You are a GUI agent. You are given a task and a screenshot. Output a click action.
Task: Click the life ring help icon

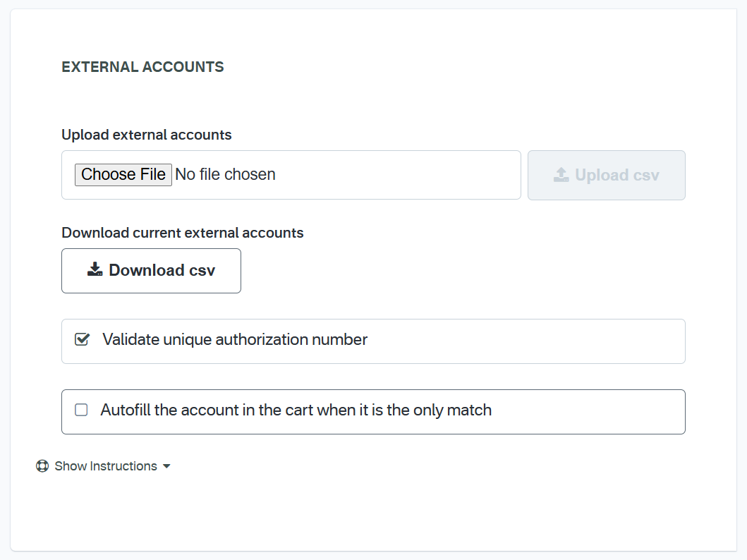point(42,466)
